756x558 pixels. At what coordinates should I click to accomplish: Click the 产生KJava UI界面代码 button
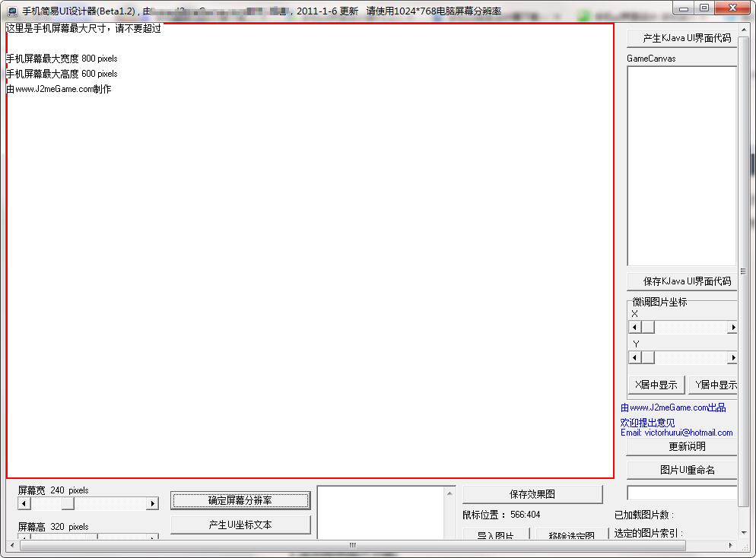pos(681,38)
